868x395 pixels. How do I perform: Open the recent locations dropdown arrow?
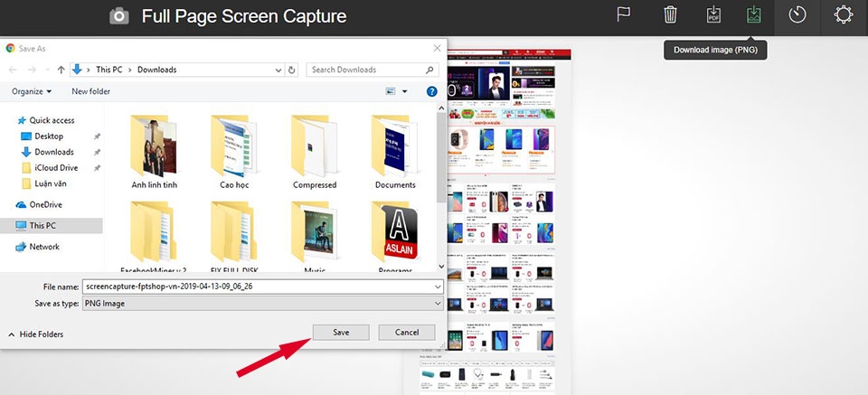(47, 71)
